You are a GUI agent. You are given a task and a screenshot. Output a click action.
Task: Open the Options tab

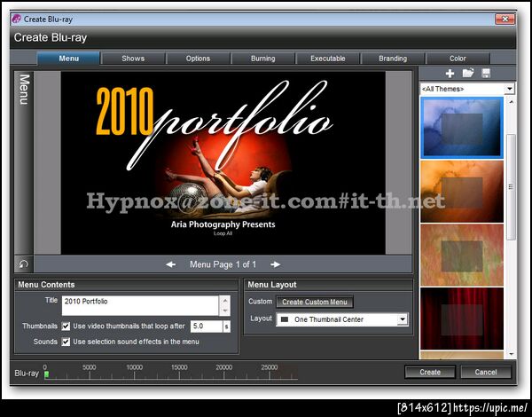(x=198, y=59)
